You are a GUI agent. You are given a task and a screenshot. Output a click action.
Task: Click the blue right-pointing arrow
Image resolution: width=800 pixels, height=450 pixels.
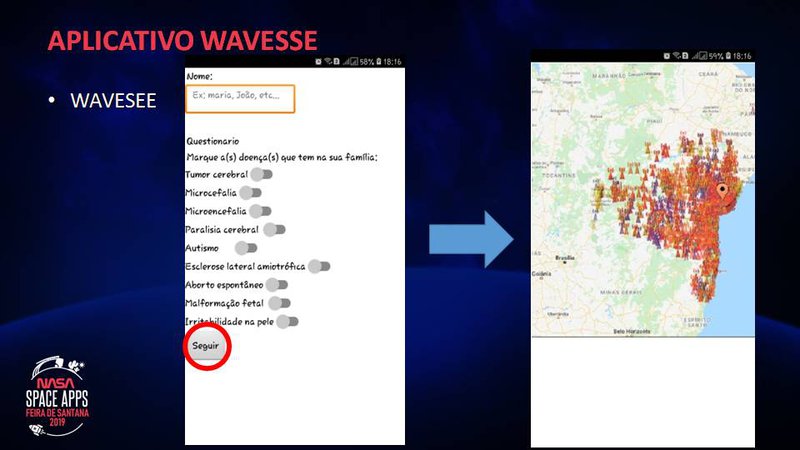(x=471, y=239)
